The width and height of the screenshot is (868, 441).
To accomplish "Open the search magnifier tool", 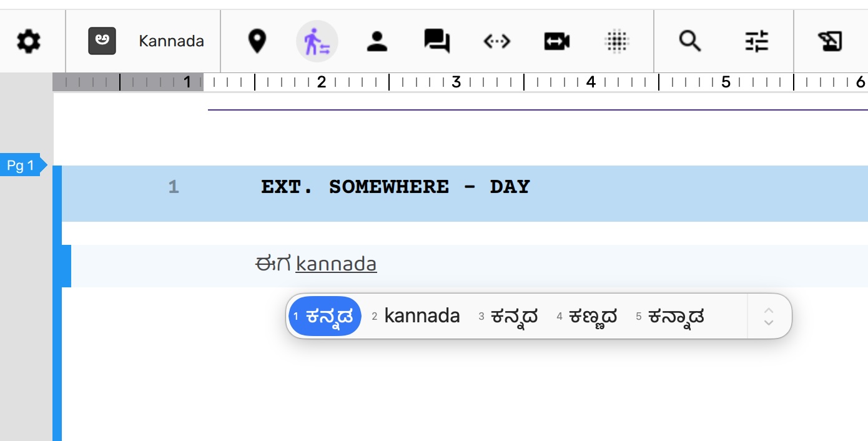I will click(x=690, y=42).
